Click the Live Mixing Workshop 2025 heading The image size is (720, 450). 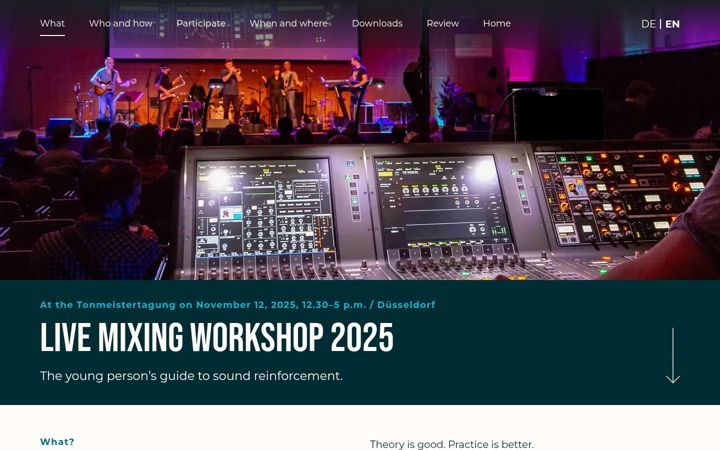click(217, 338)
